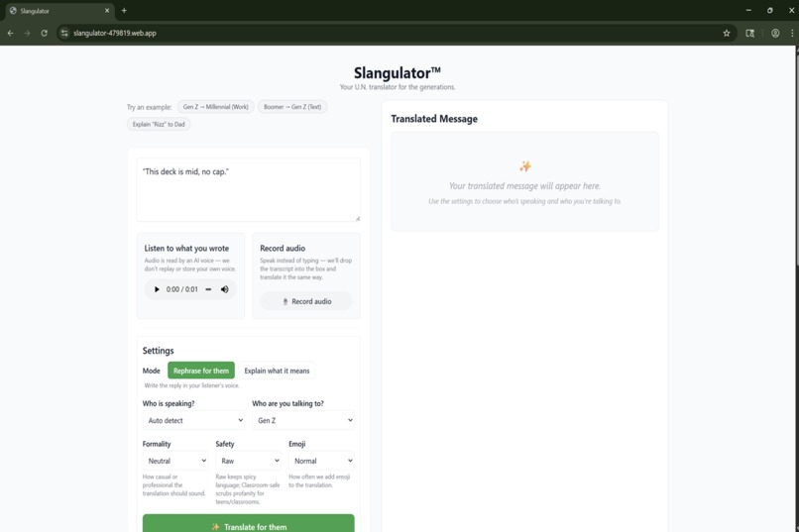
Task: Minimize the browser window
Action: 748,10
